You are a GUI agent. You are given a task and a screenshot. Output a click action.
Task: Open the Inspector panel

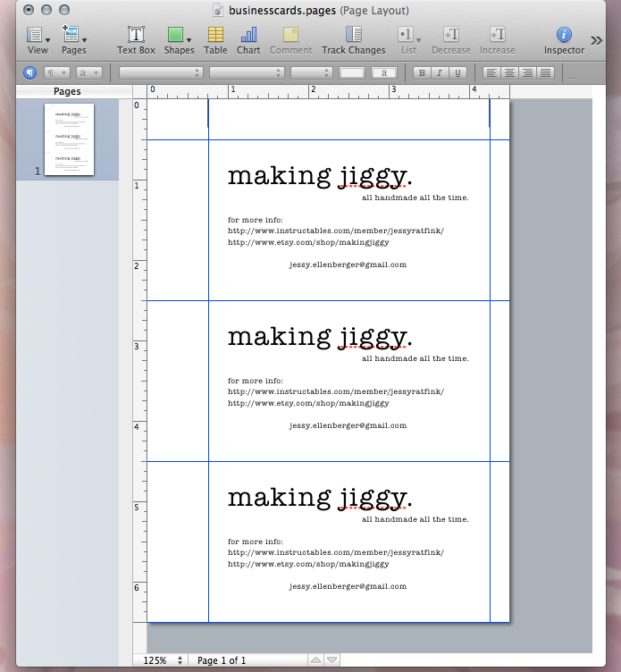click(x=564, y=41)
